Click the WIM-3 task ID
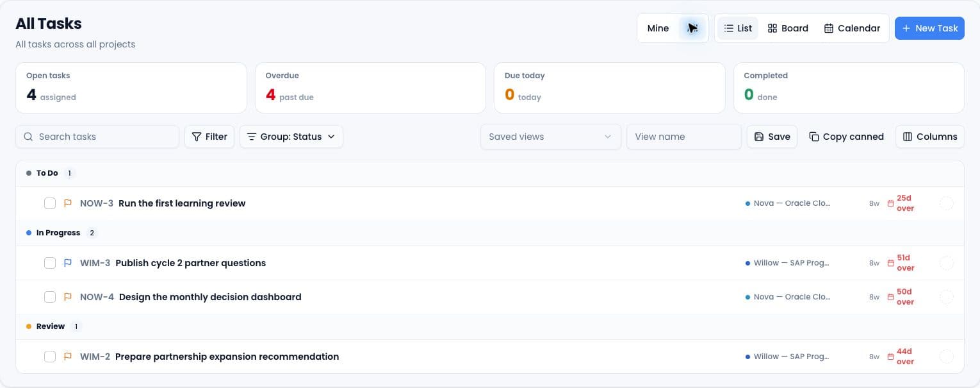Viewport: 980px width, 388px height. (95, 263)
